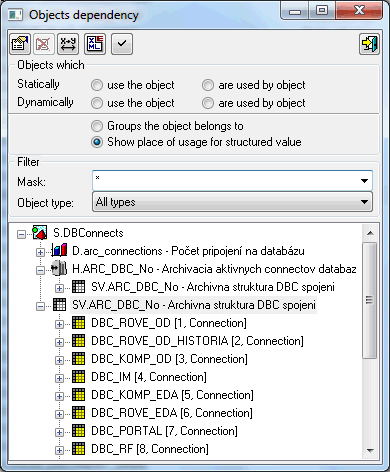Screen dimensions: 390x472
Task: Expand the DBC_KOMP_OD node
Action: [59, 360]
